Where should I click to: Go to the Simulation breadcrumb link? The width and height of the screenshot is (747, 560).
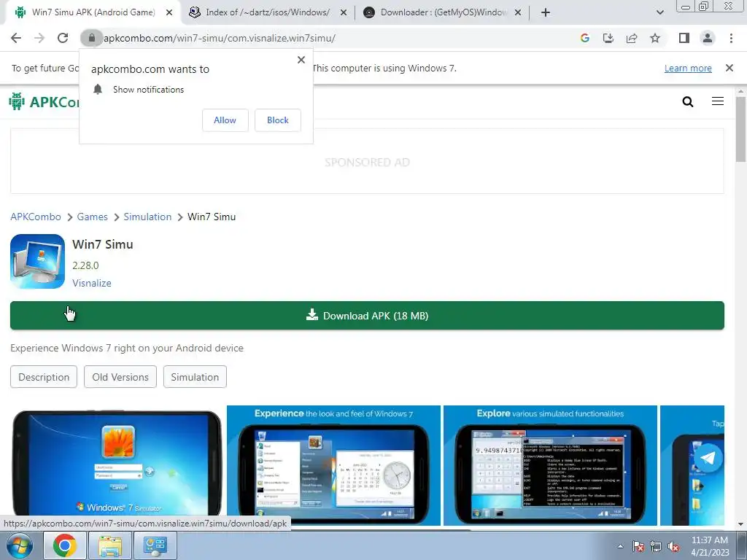pos(147,217)
